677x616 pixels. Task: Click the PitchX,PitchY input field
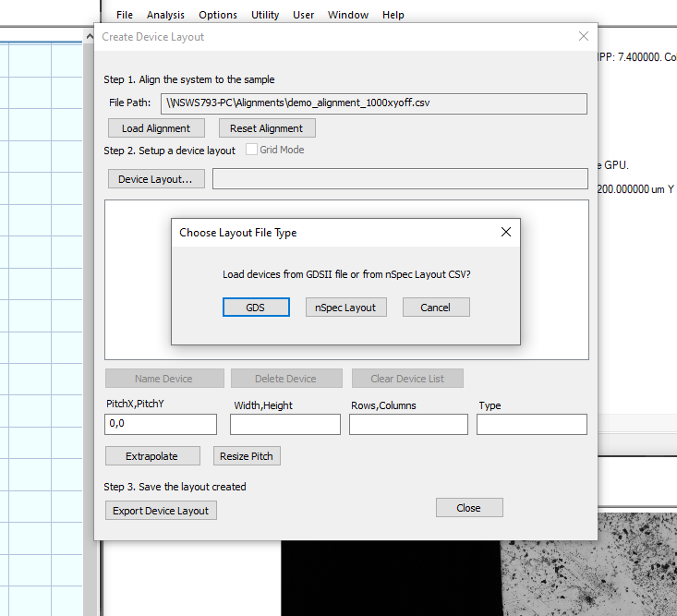(x=161, y=424)
